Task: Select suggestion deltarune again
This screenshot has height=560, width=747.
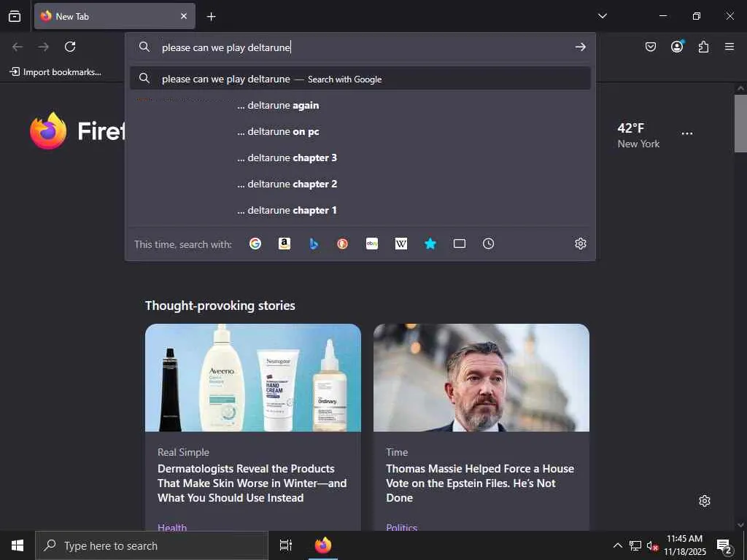Action: [x=360, y=105]
